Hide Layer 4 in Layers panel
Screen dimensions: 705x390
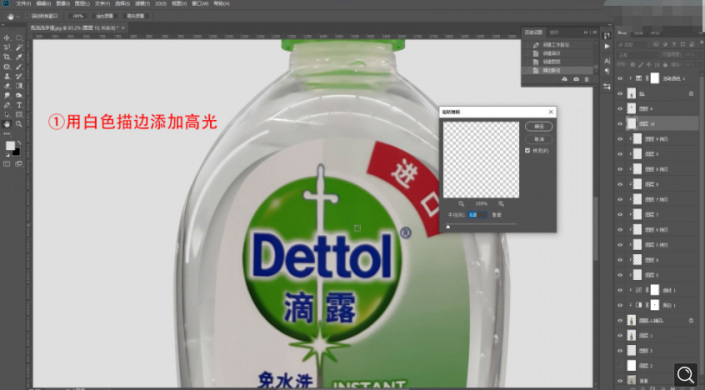(x=620, y=108)
